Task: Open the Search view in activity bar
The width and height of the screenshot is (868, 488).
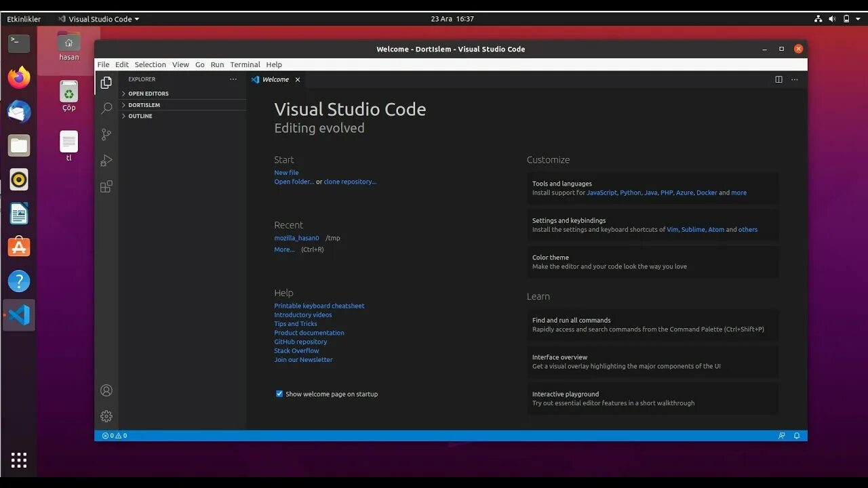Action: (x=106, y=108)
